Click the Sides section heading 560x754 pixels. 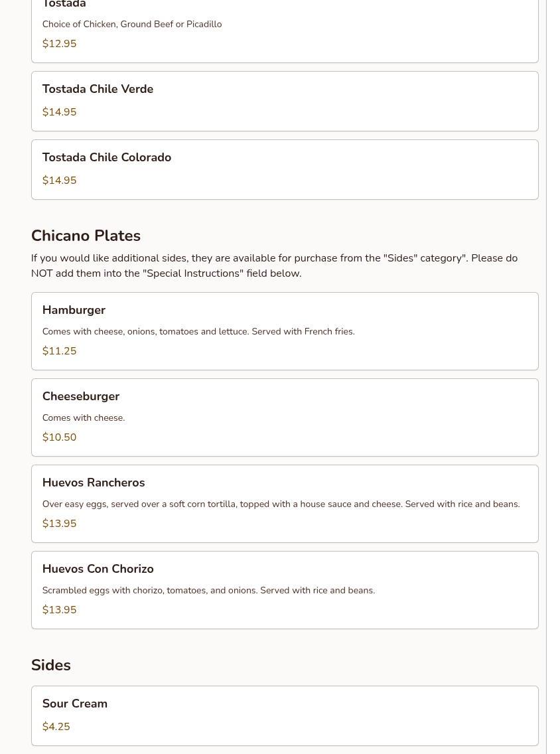tap(51, 666)
